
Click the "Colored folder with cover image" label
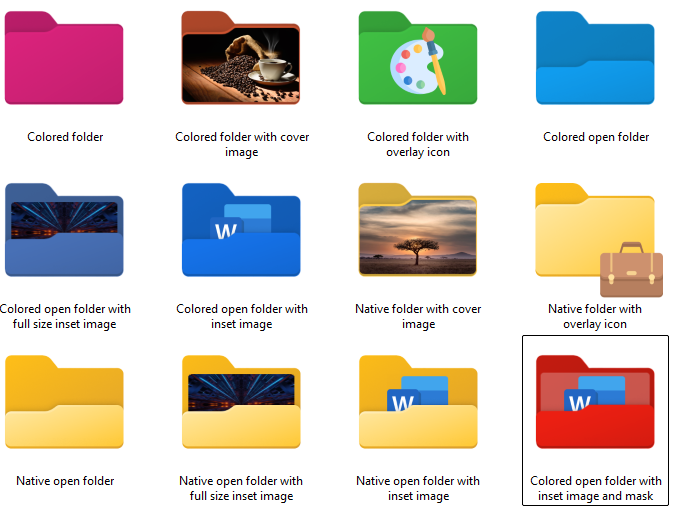[242, 145]
